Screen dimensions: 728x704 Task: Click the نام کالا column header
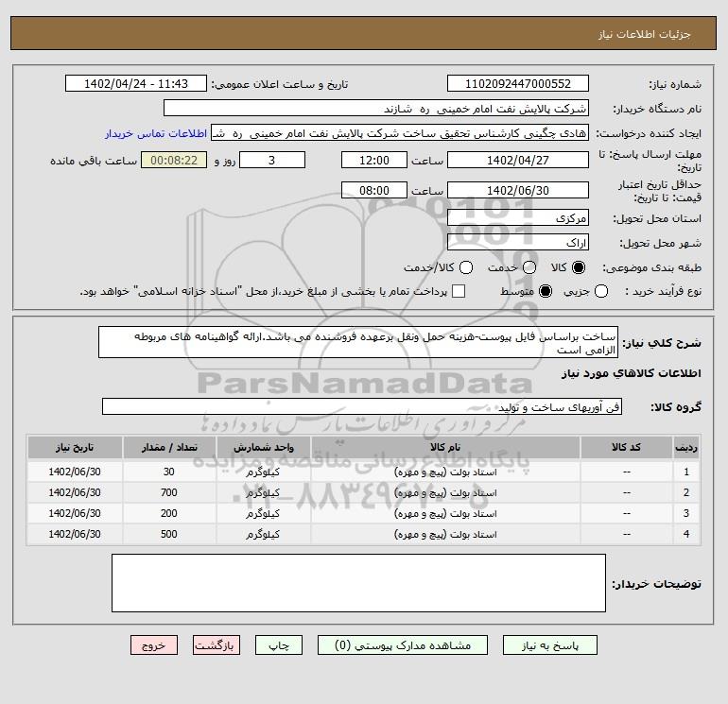(445, 447)
